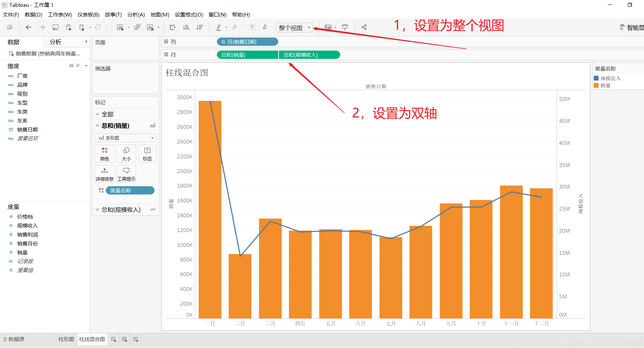Toggle fix axes pin icon
This screenshot has height=348, width=644.
click(x=265, y=27)
